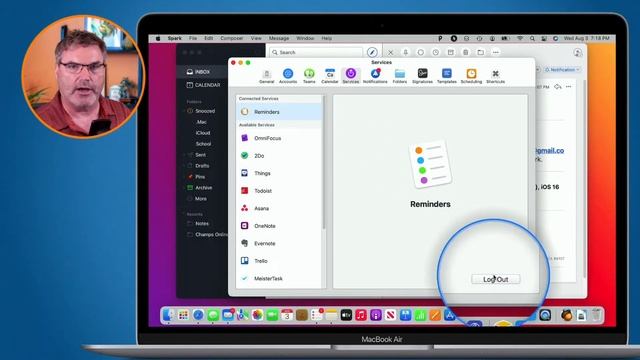Select the OneNote service
The height and width of the screenshot is (360, 640).
pyautogui.click(x=279, y=226)
